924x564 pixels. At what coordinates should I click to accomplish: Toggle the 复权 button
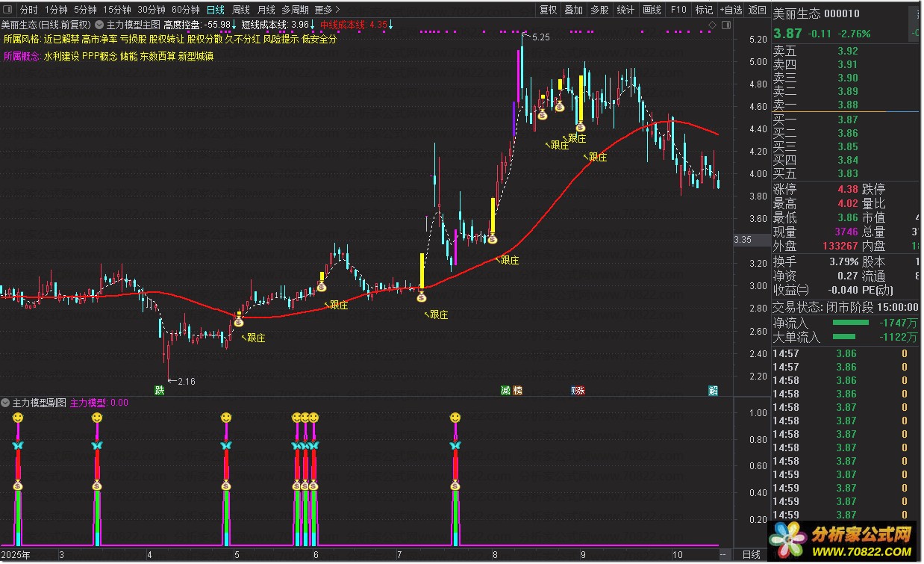click(x=548, y=10)
